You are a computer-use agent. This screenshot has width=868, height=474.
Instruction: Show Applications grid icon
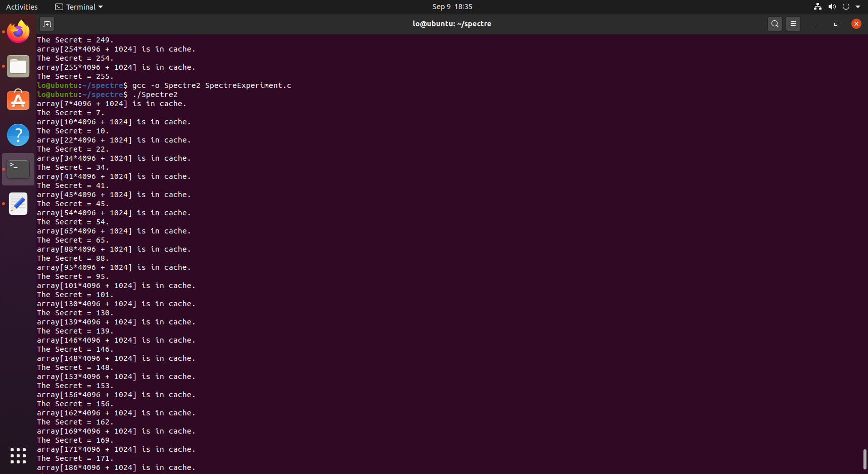click(x=18, y=456)
